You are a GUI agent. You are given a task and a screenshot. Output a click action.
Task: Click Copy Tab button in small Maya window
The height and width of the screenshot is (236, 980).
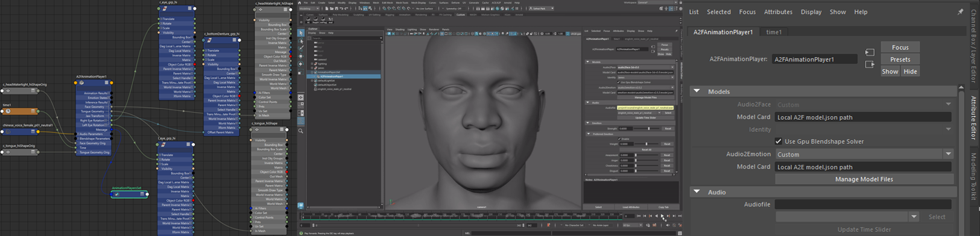[663, 207]
